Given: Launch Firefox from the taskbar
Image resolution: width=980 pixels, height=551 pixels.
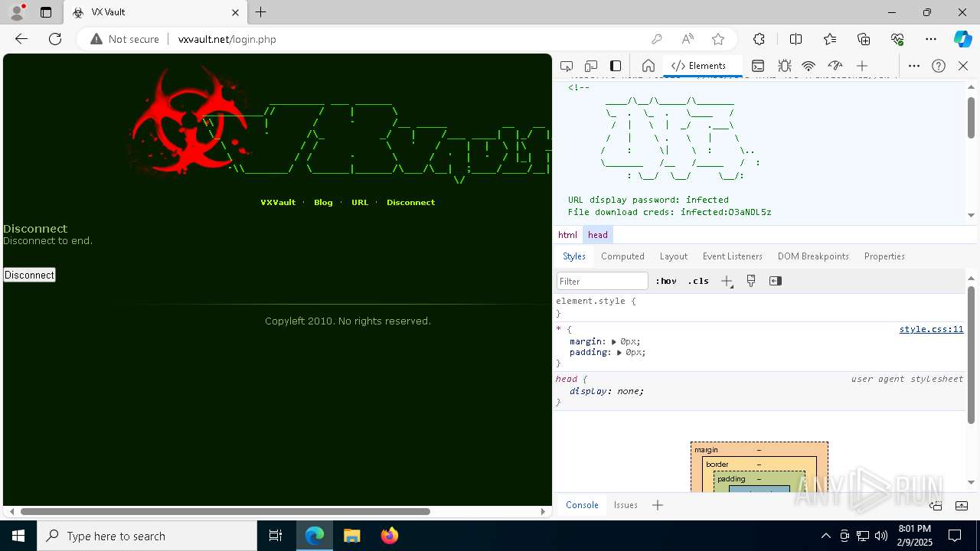Looking at the screenshot, I should [390, 536].
